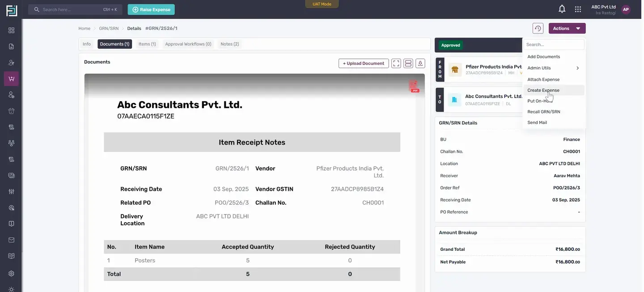The width and height of the screenshot is (644, 292).
Task: Click the Approved status badge
Action: point(451,45)
